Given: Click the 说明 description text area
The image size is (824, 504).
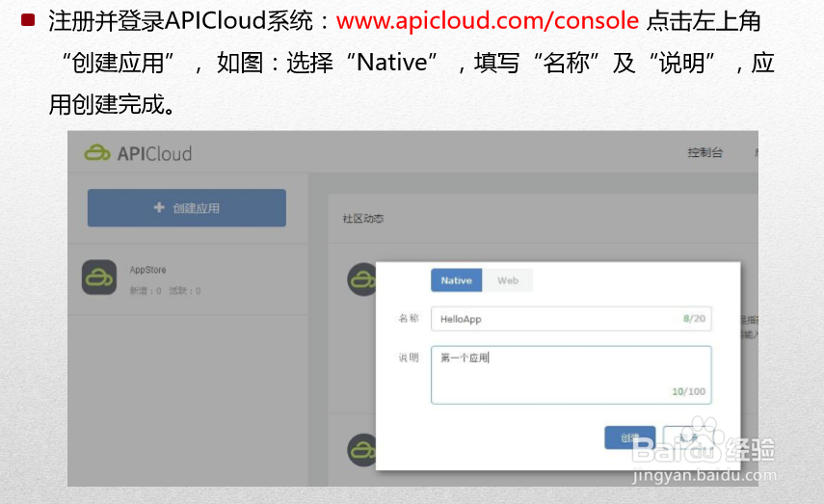Looking at the screenshot, I should (571, 375).
